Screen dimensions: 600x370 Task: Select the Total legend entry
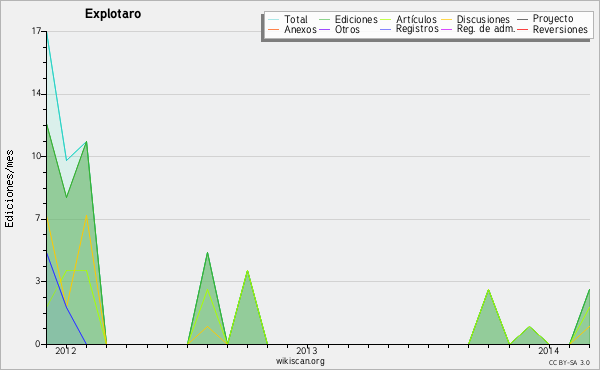point(288,19)
